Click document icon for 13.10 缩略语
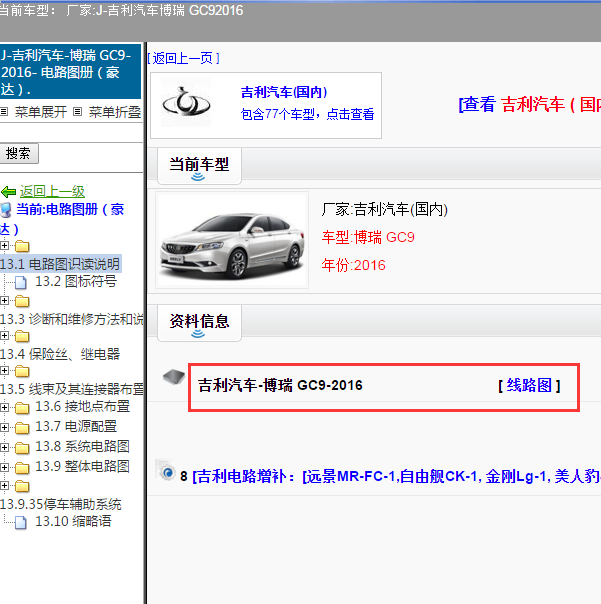 21,522
